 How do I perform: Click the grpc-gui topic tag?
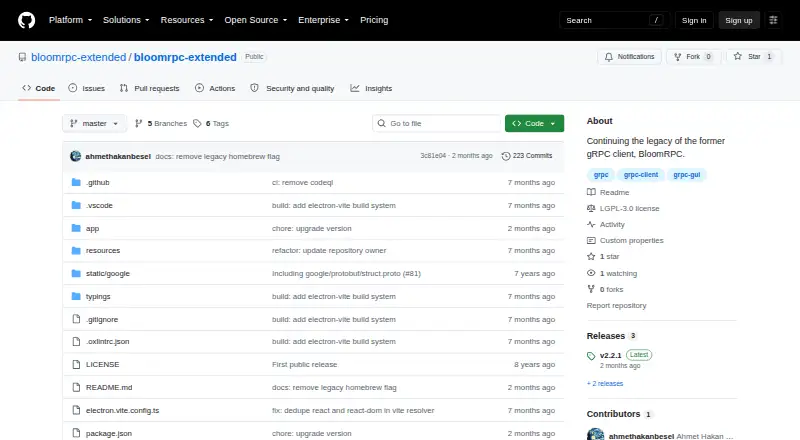coord(687,175)
